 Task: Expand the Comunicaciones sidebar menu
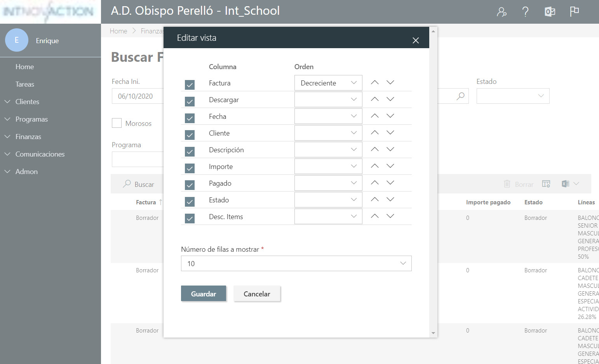[x=40, y=154]
